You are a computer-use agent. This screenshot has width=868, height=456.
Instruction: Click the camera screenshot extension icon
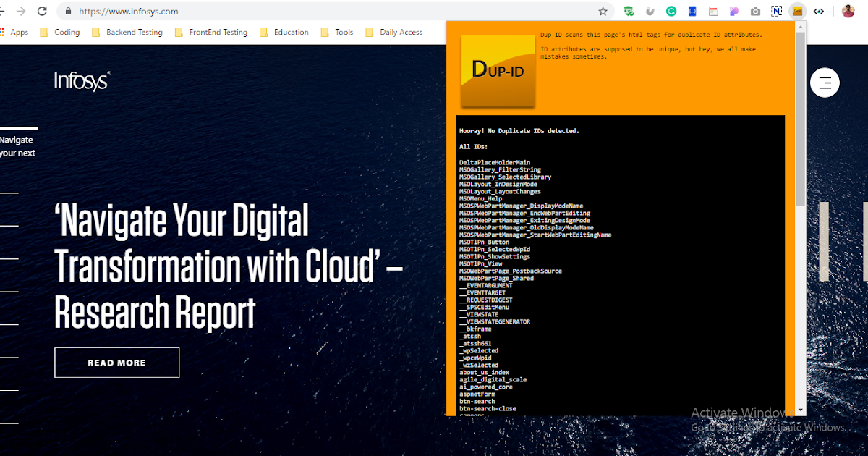click(x=755, y=11)
